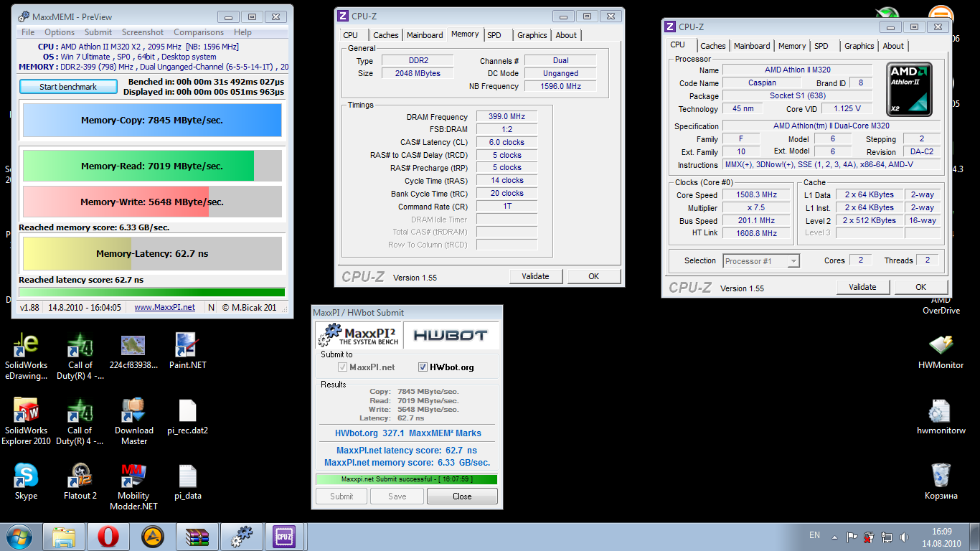Click the Memory-Copy result bar
This screenshot has width=980, height=551.
[x=152, y=121]
